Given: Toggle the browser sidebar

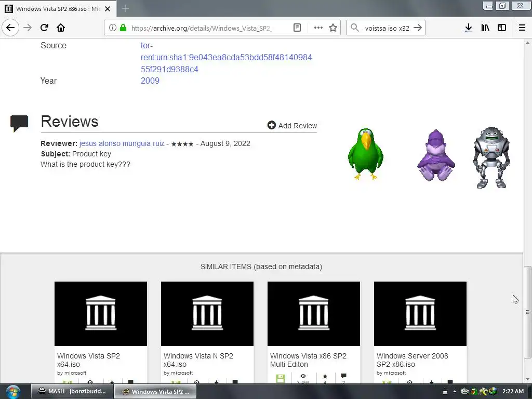Looking at the screenshot, I should [x=502, y=28].
